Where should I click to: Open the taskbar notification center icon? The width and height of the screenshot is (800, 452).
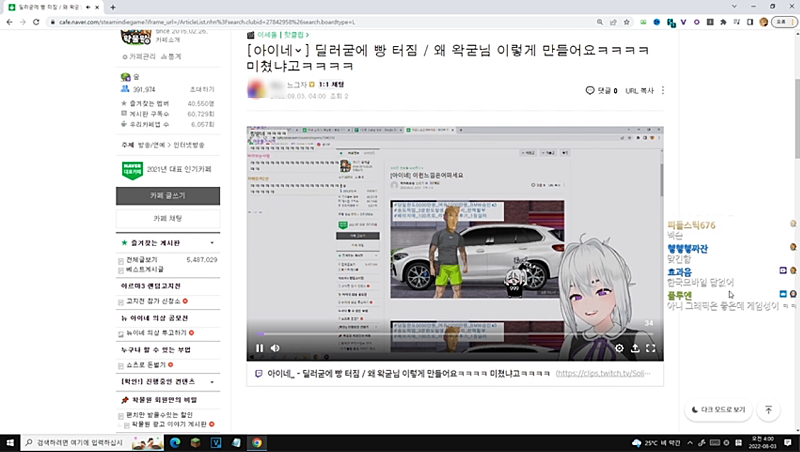788,442
